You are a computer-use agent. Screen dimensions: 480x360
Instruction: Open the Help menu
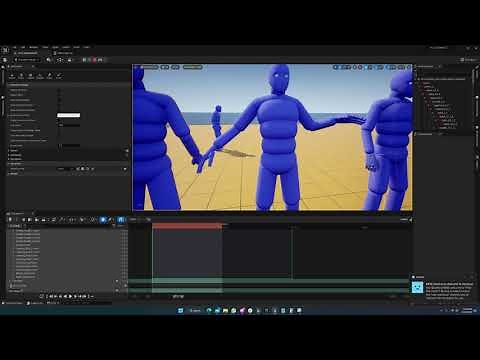86,47
